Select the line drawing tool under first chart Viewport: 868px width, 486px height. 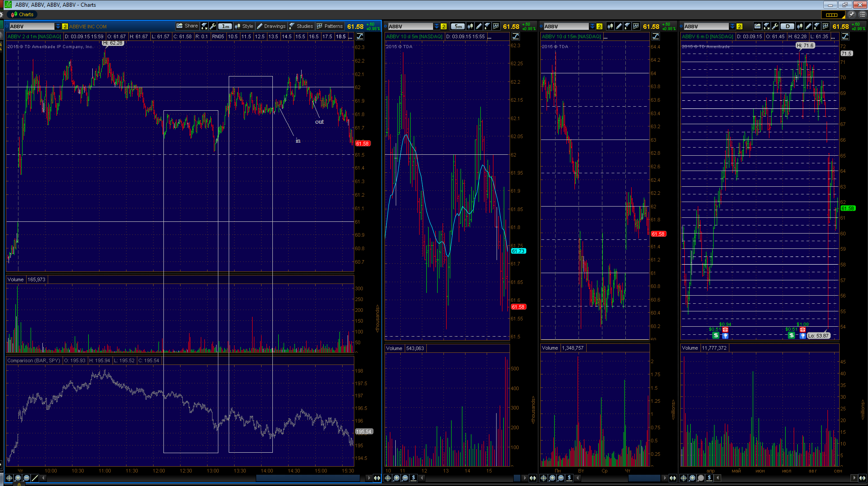[35, 478]
